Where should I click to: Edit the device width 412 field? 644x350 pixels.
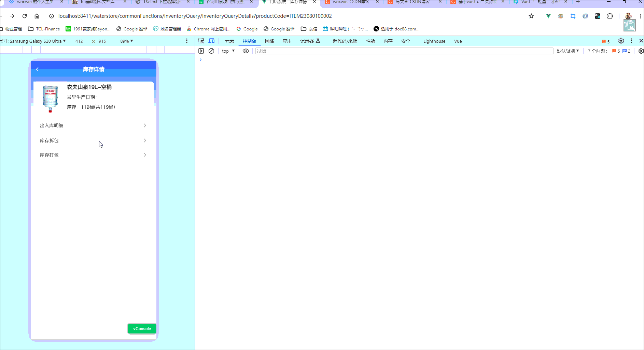[79, 41]
